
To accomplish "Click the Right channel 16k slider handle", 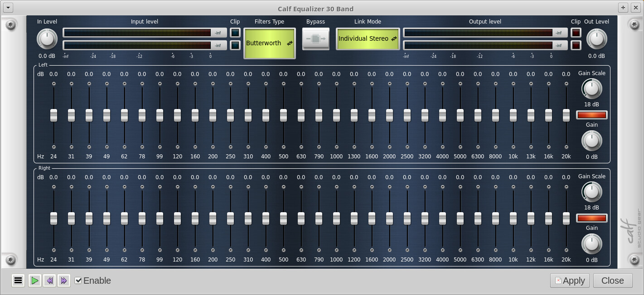I will click(x=548, y=219).
